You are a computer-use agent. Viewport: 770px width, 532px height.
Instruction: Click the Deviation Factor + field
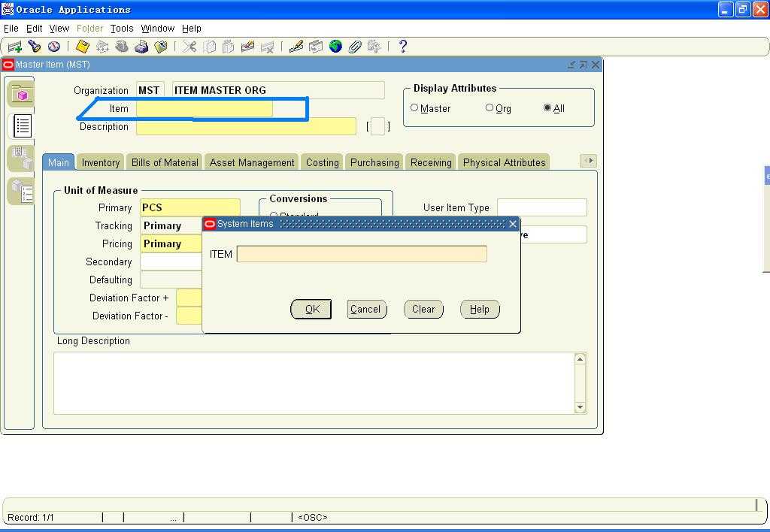[x=189, y=298]
